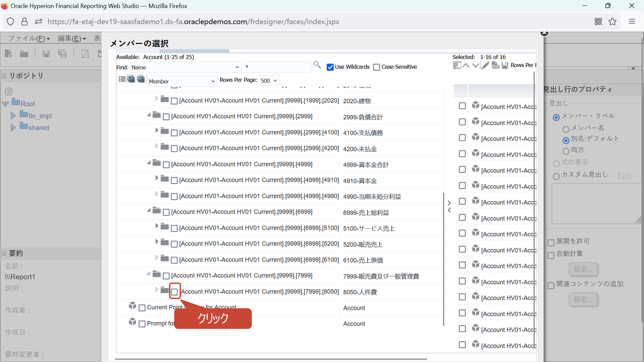Click the wildcard search text field
Image resolution: width=644 pixels, height=362 pixels.
pos(277,67)
